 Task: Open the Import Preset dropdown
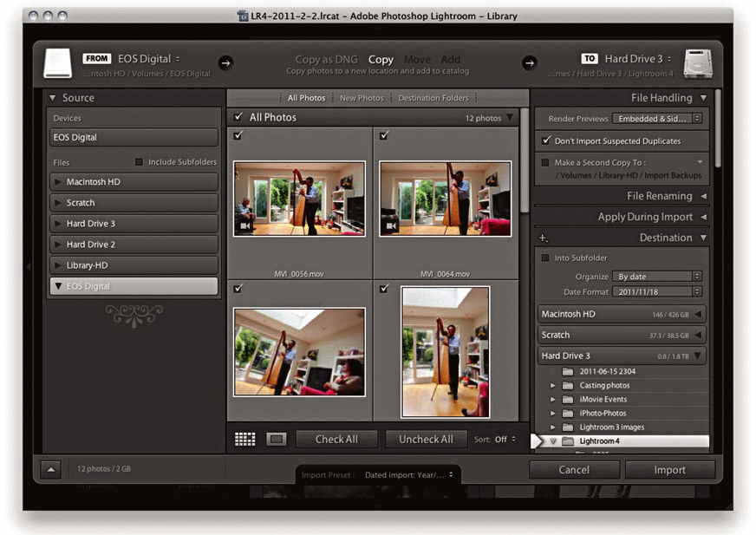tap(409, 474)
